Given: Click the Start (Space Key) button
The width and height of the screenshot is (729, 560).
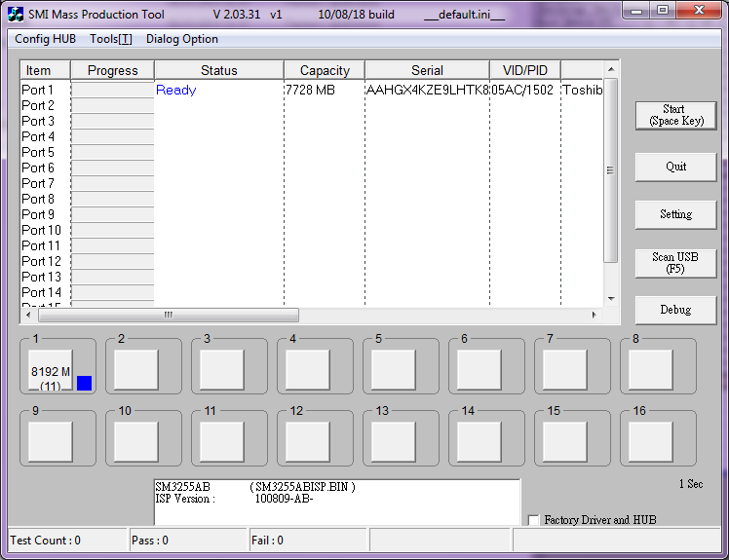Looking at the screenshot, I should click(676, 115).
